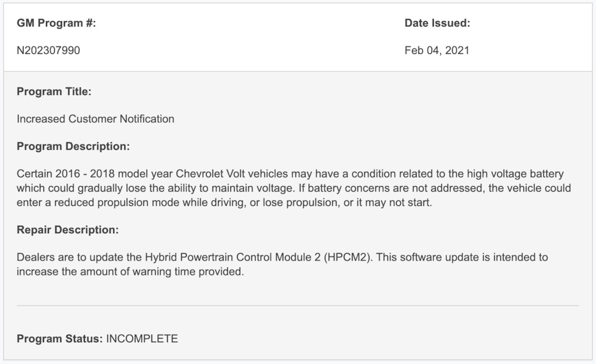Select the INCOMPLETE status value
The image size is (596, 364).
tap(142, 339)
